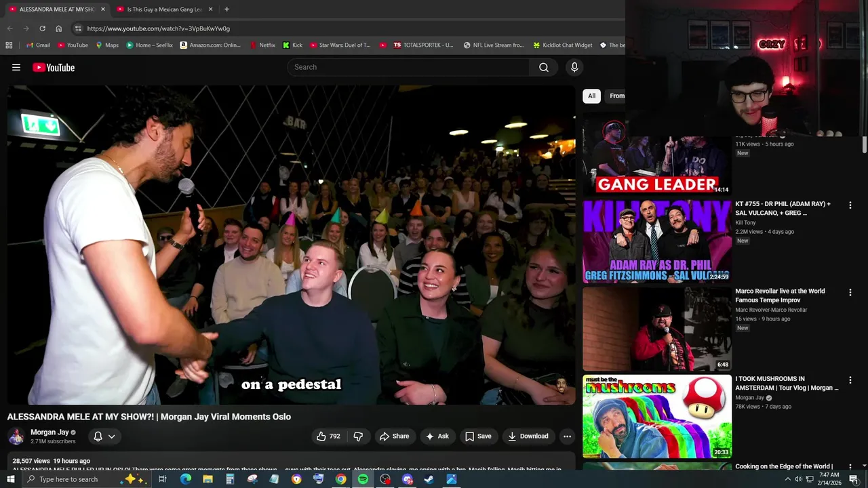Image resolution: width=868 pixels, height=488 pixels.
Task: Reload the page in browser toolbar
Action: pos(42,28)
